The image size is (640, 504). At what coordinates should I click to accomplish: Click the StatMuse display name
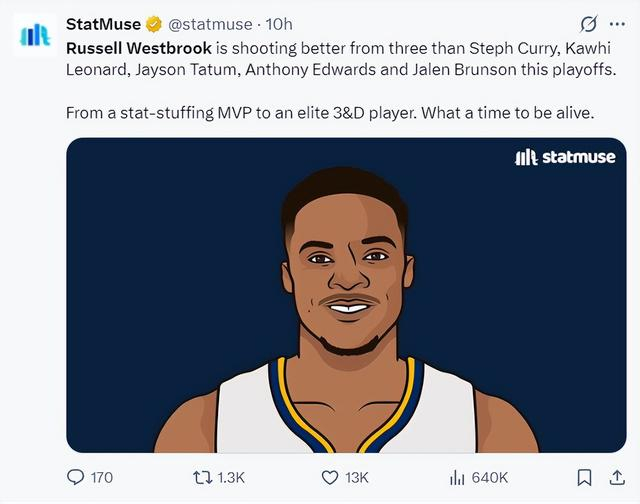(103, 24)
